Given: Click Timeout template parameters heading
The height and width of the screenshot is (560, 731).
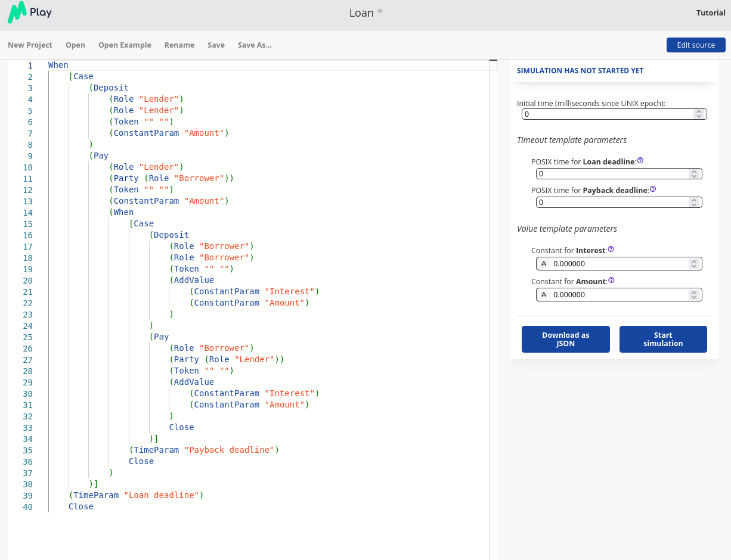Looking at the screenshot, I should (x=572, y=141).
